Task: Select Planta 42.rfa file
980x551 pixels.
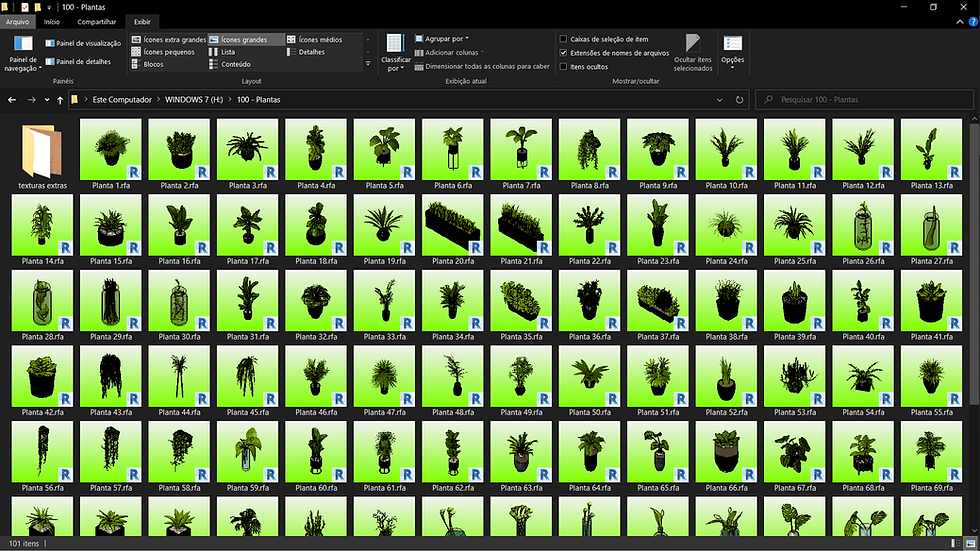Action: pyautogui.click(x=42, y=381)
